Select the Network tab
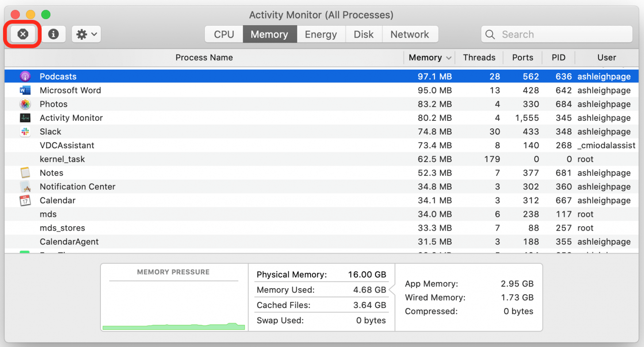The width and height of the screenshot is (644, 347). click(x=410, y=35)
